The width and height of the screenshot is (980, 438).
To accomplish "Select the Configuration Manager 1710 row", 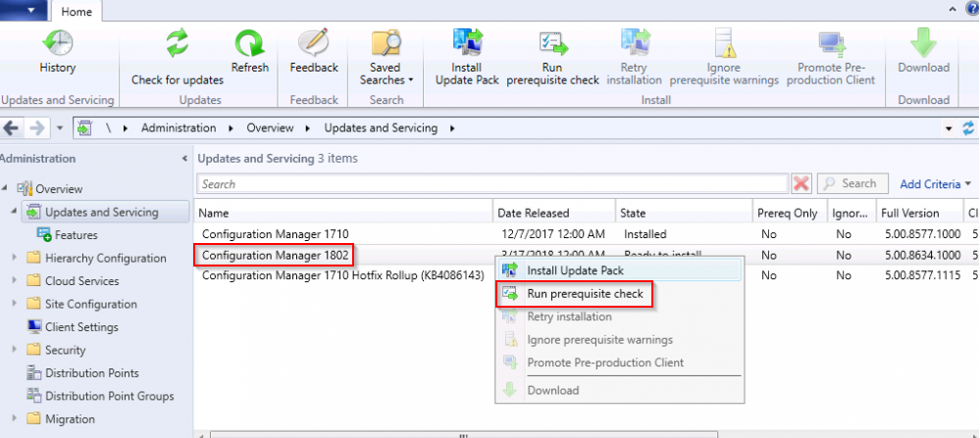I will point(587,234).
